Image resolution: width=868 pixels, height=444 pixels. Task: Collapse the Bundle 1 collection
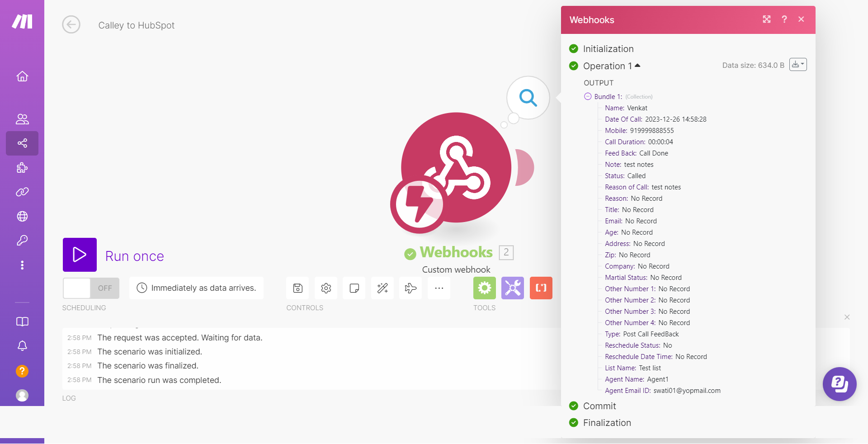[x=588, y=96]
